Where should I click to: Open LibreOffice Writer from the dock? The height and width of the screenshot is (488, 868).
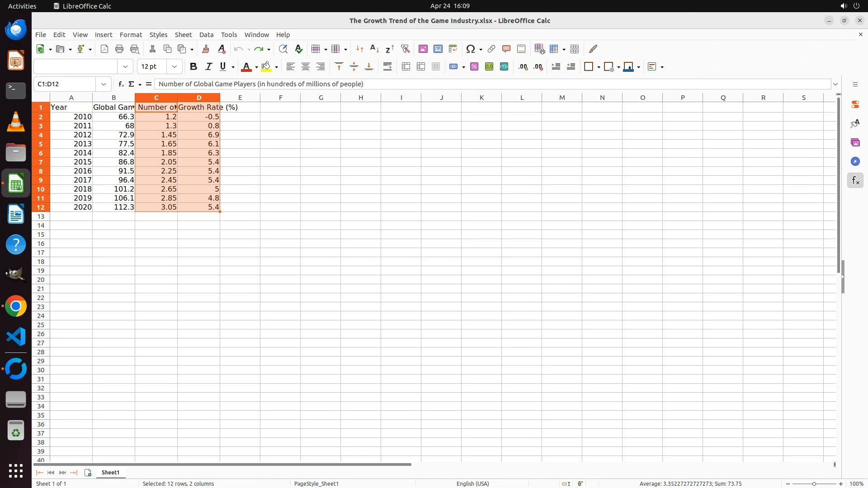pos(16,214)
